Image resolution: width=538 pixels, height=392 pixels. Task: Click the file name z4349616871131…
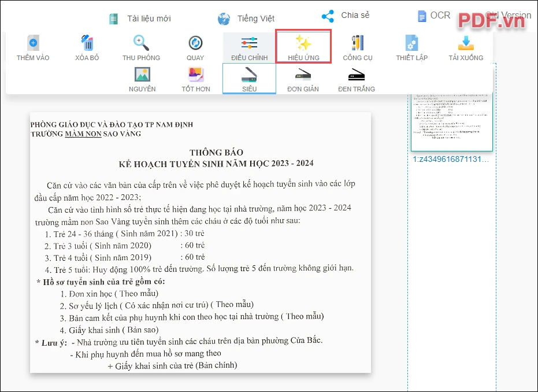[x=451, y=159]
